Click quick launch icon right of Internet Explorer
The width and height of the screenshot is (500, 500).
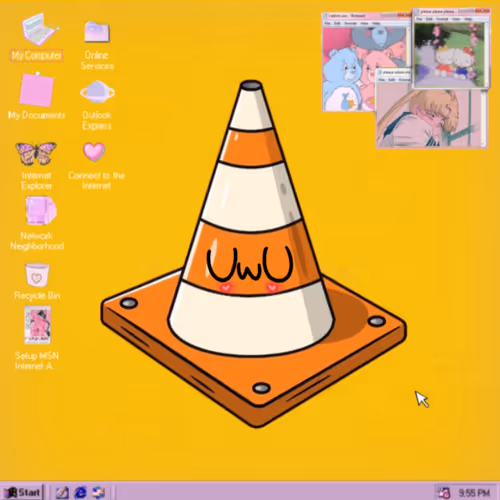coord(99,492)
